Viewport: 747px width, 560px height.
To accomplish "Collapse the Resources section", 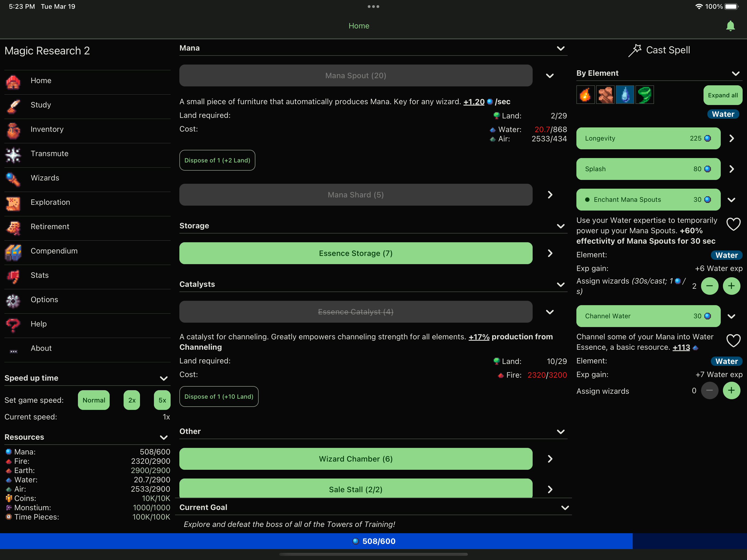I will click(164, 437).
